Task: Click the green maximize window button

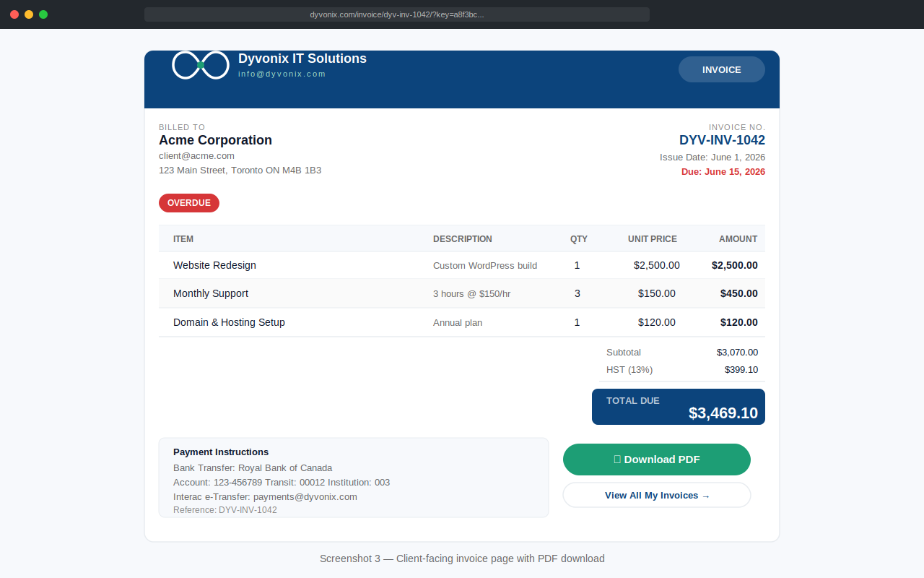Action: (x=43, y=14)
